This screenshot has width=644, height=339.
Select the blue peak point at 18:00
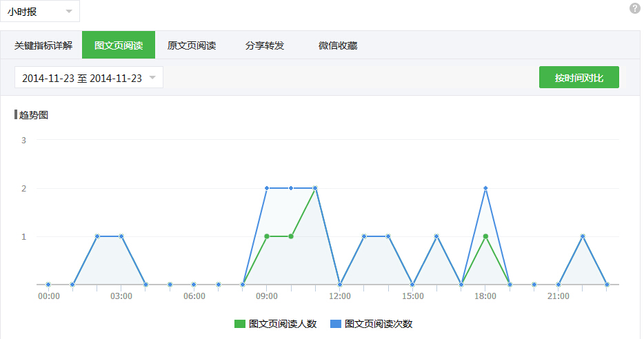[485, 188]
